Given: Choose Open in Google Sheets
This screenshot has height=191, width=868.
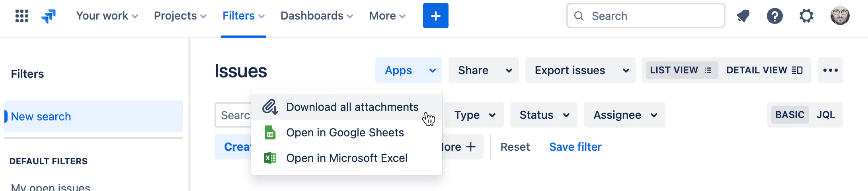Looking at the screenshot, I should [x=345, y=132].
